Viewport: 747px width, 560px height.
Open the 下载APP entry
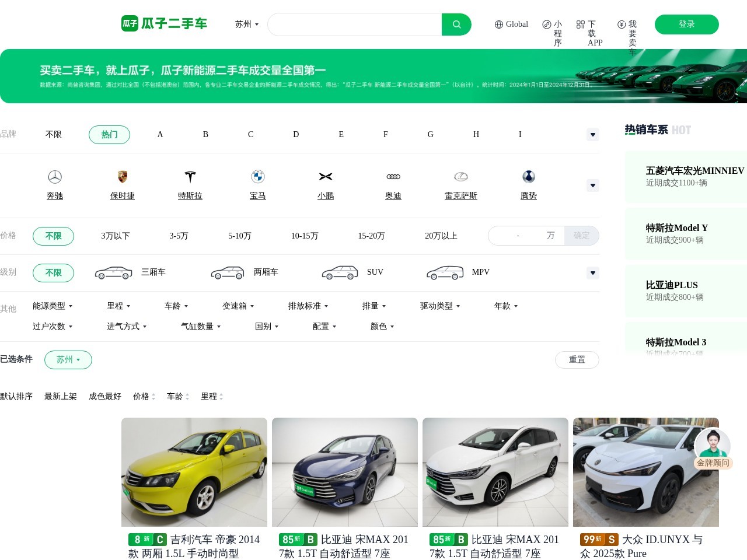click(588, 32)
